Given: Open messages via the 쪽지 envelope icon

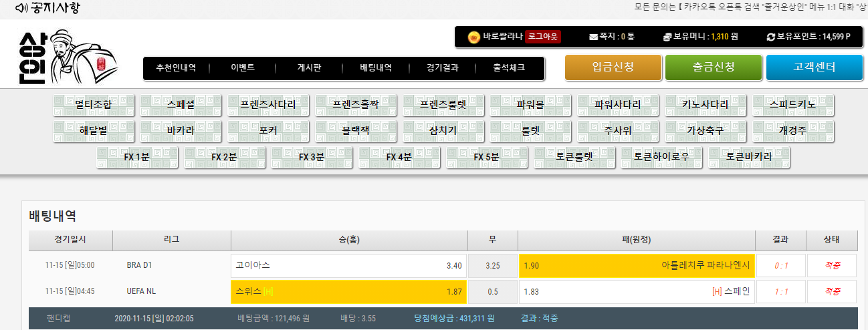Looking at the screenshot, I should [x=593, y=37].
